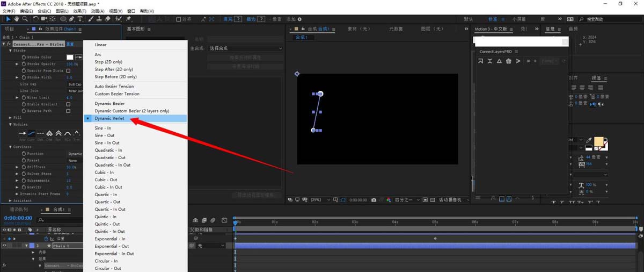Image resolution: width=644 pixels, height=272 pixels.
Task: Click the pentagon icon in ConnectLayersPRO
Action: pos(508,61)
